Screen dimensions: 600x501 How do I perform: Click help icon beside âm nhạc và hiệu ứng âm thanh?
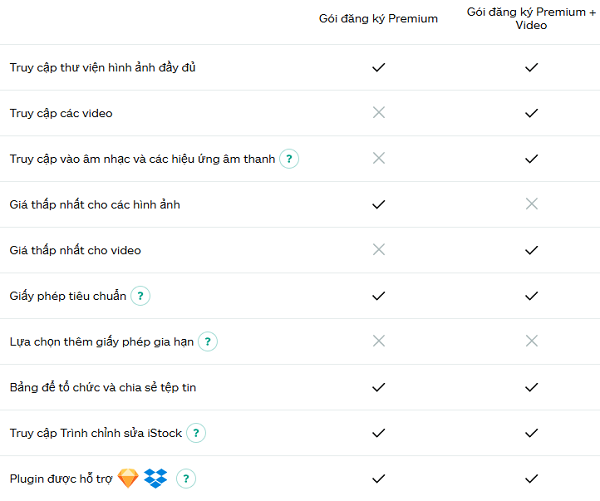(x=289, y=159)
